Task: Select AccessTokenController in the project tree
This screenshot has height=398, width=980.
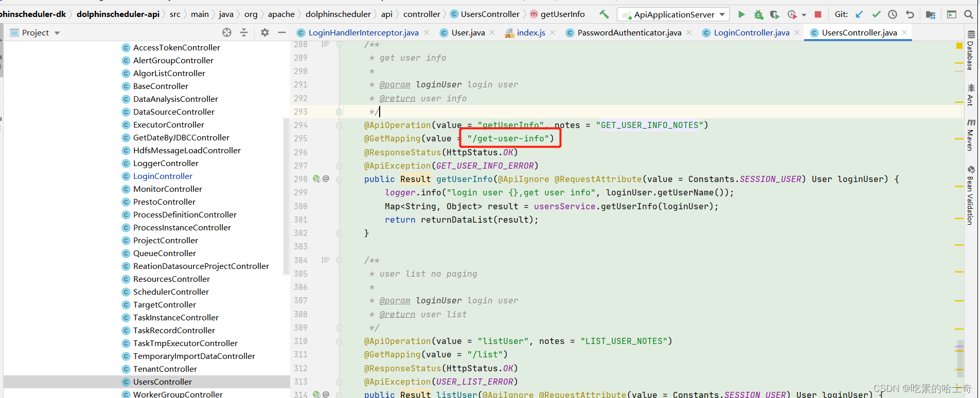Action: pyautogui.click(x=176, y=47)
